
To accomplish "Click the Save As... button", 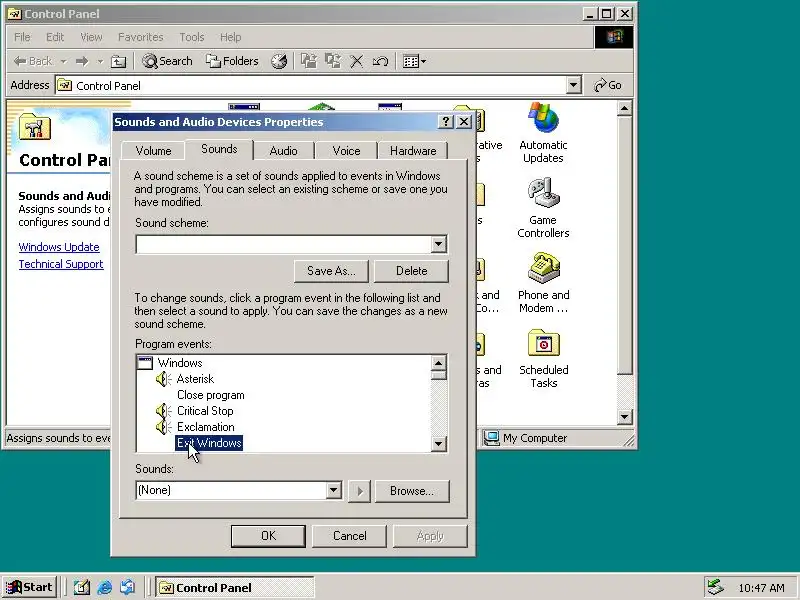I will click(x=331, y=271).
